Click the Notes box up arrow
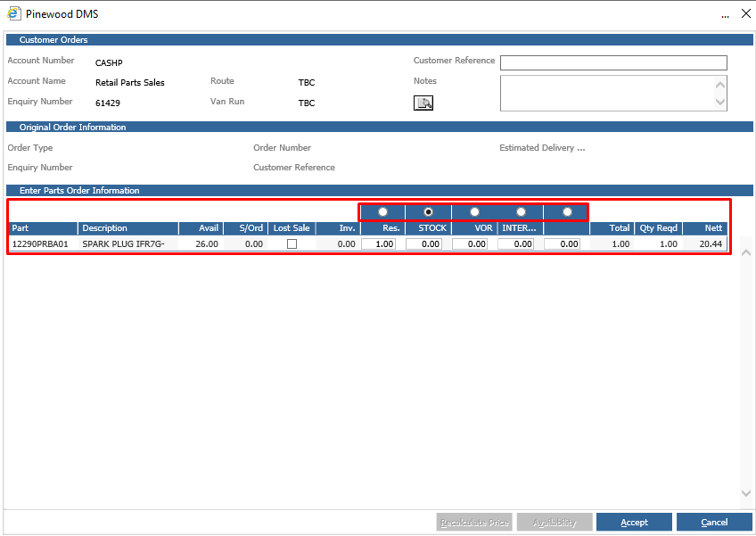756x536 pixels. (x=720, y=85)
